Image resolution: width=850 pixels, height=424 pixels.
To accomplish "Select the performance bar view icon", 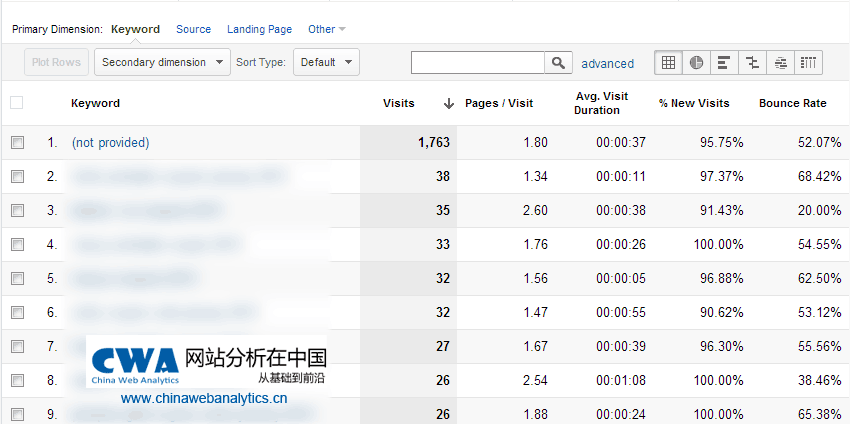I will (x=724, y=63).
